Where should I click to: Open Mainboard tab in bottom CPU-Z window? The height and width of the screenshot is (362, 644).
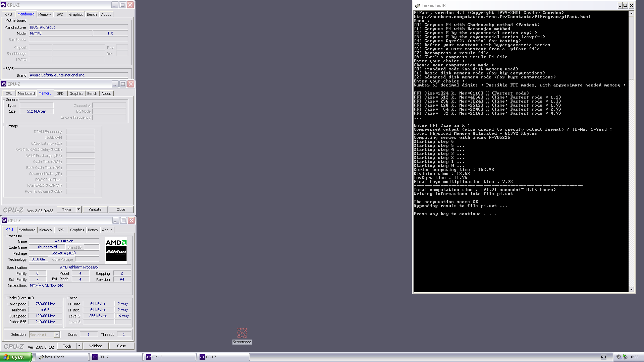pos(27,230)
